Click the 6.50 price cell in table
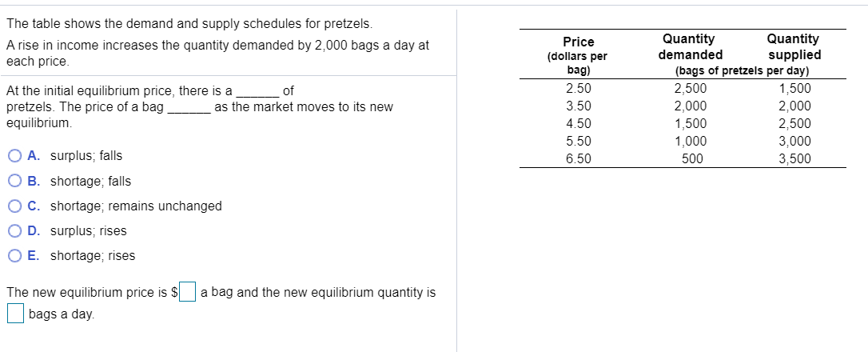 click(x=579, y=159)
